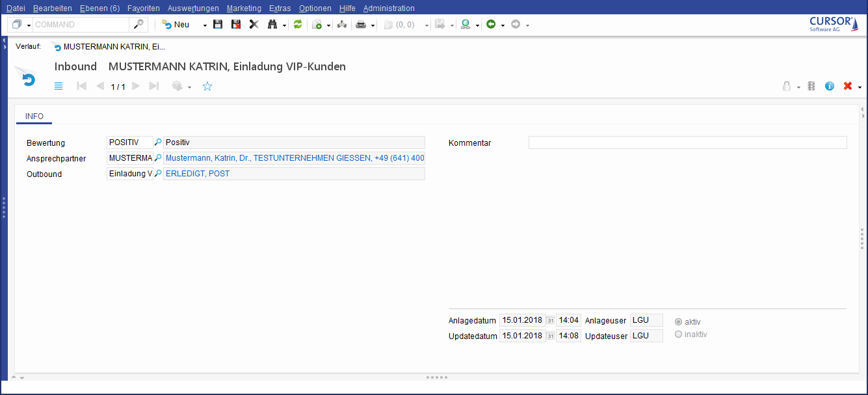This screenshot has width=868, height=395.
Task: Click the delete X toolbar icon
Action: coord(254,25)
